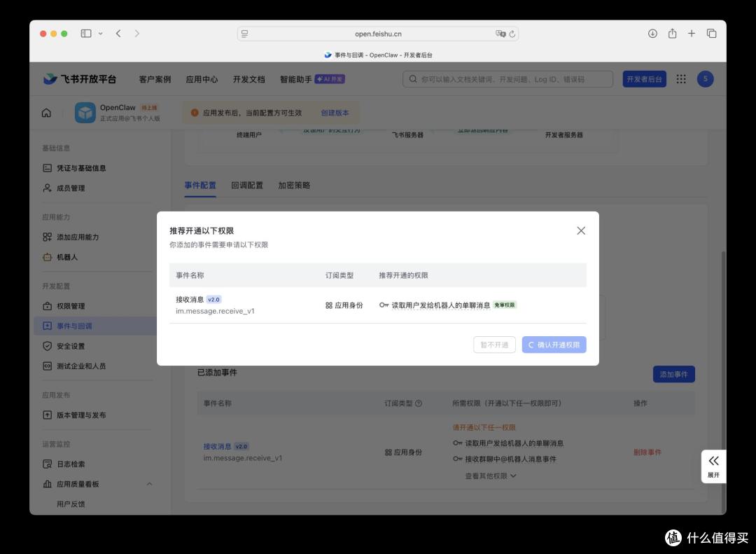This screenshot has width=756, height=554.
Task: Open Safari downloads icon
Action: coord(652,34)
